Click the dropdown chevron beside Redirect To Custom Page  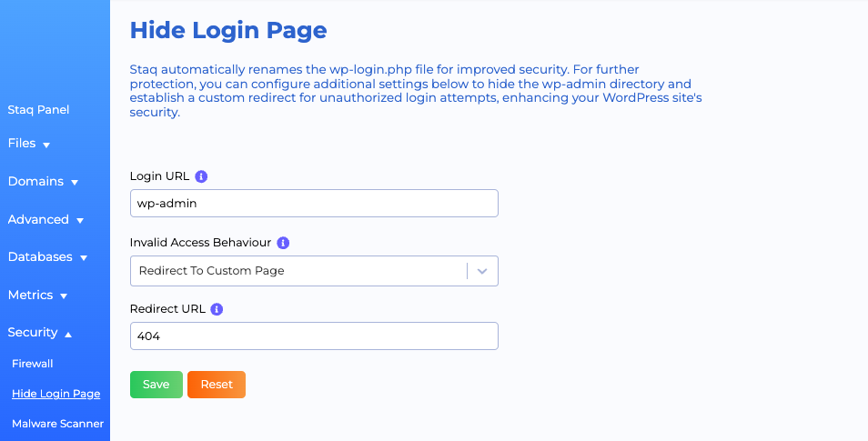coord(482,271)
